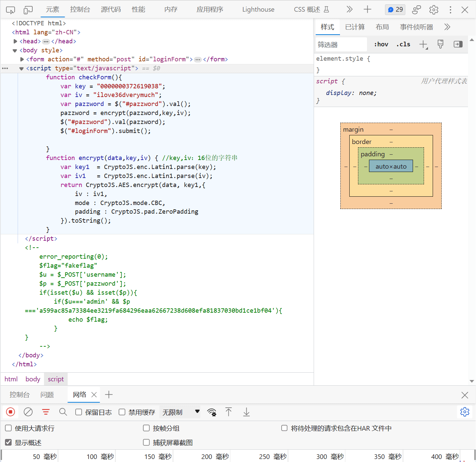The height and width of the screenshot is (462, 476).
Task: Switch to 已计算 styles tab
Action: [x=355, y=27]
